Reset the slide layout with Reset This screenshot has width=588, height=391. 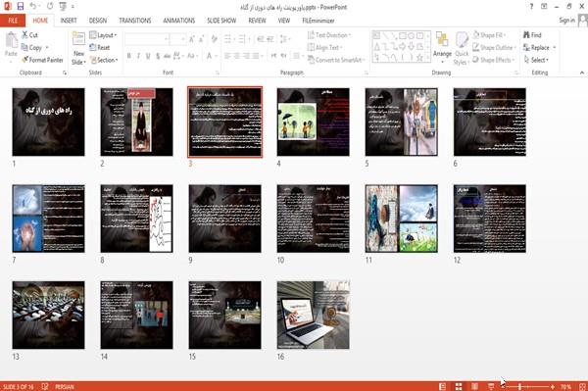pos(100,48)
